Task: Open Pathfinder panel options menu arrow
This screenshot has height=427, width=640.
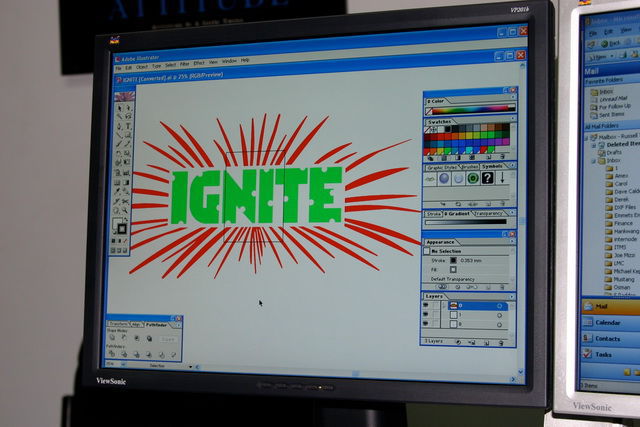Action: coord(178,325)
